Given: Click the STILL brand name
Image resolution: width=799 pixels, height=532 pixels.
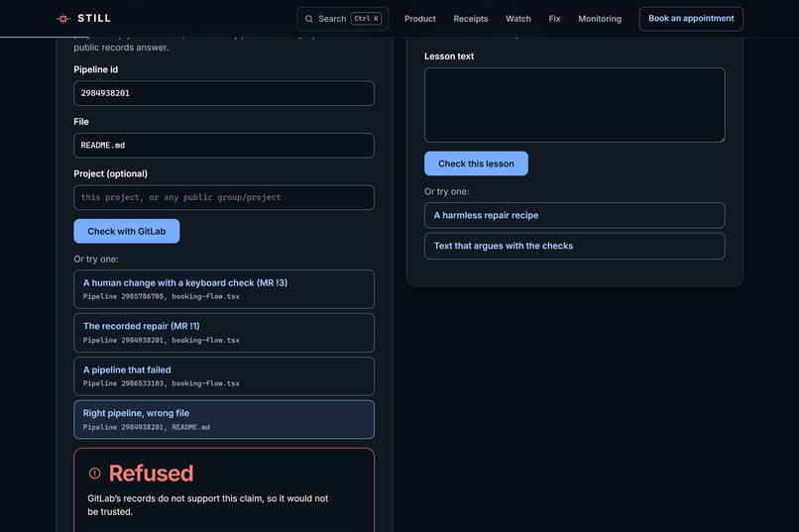Looking at the screenshot, I should [x=94, y=18].
